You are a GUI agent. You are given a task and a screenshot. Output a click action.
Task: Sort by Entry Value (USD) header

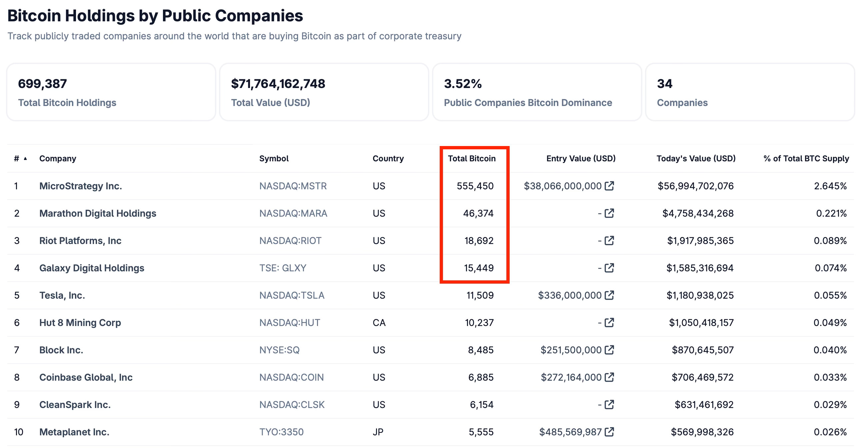pos(581,158)
